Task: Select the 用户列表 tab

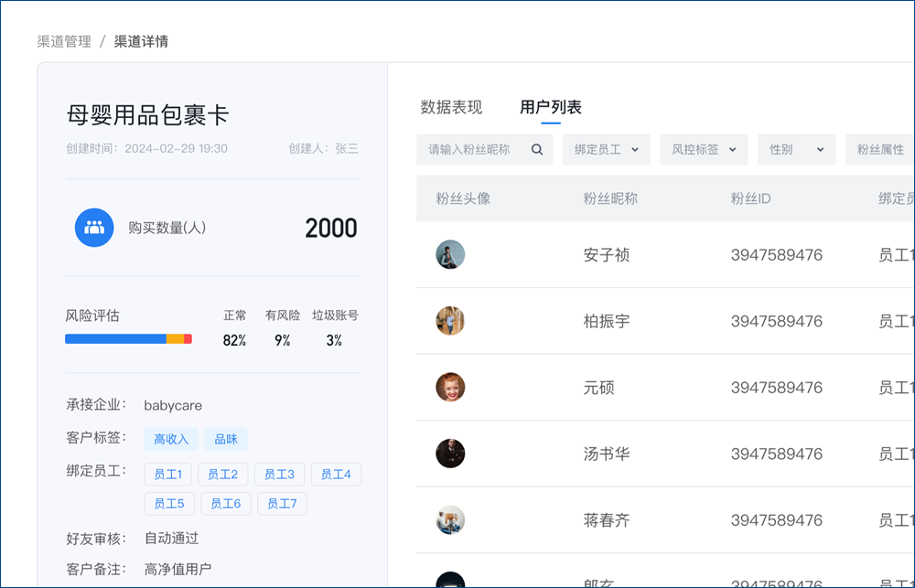Action: pyautogui.click(x=550, y=107)
